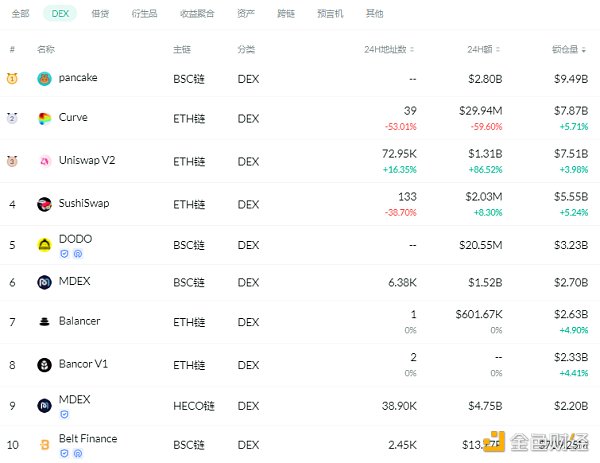The height and width of the screenshot is (463, 600).
Task: Open the Uniswap V2 project link
Action: click(87, 160)
